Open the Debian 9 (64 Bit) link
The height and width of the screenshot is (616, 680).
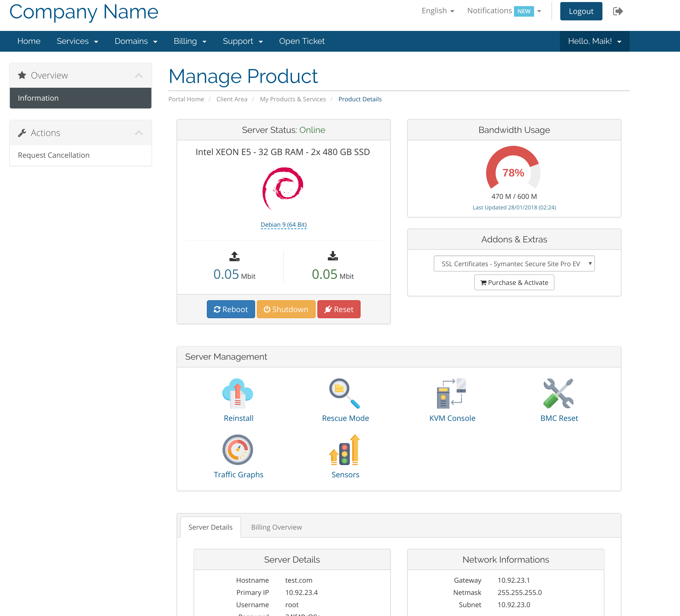pos(284,224)
